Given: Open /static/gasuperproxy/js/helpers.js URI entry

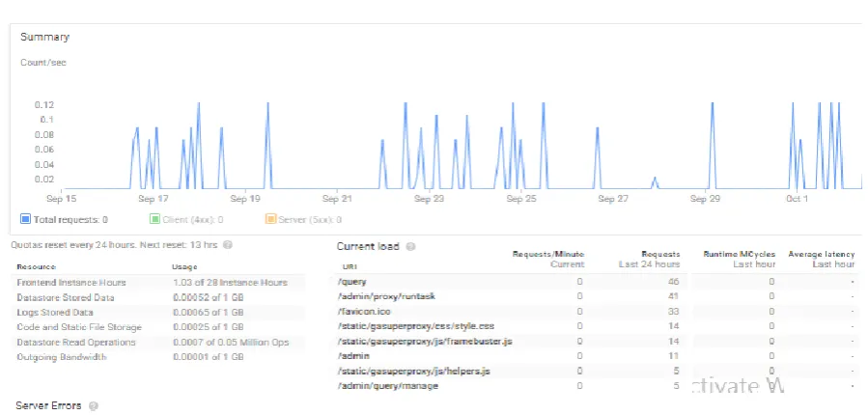Looking at the screenshot, I should [413, 371].
